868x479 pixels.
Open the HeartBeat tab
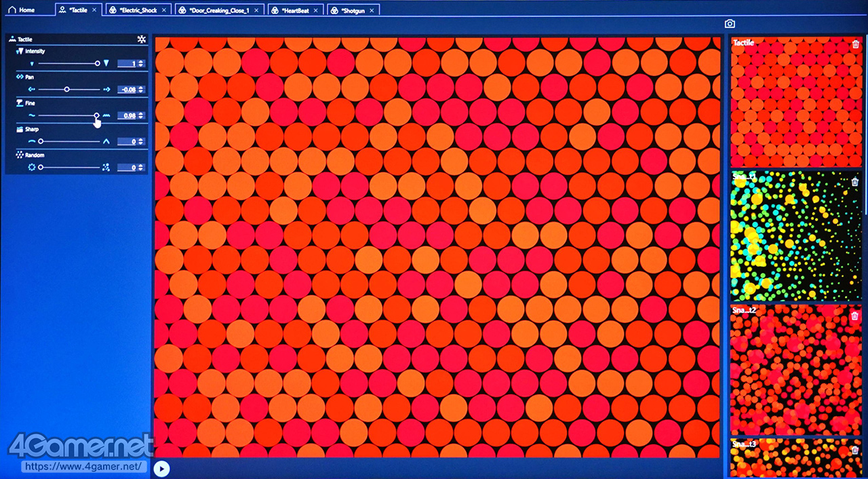click(x=292, y=10)
